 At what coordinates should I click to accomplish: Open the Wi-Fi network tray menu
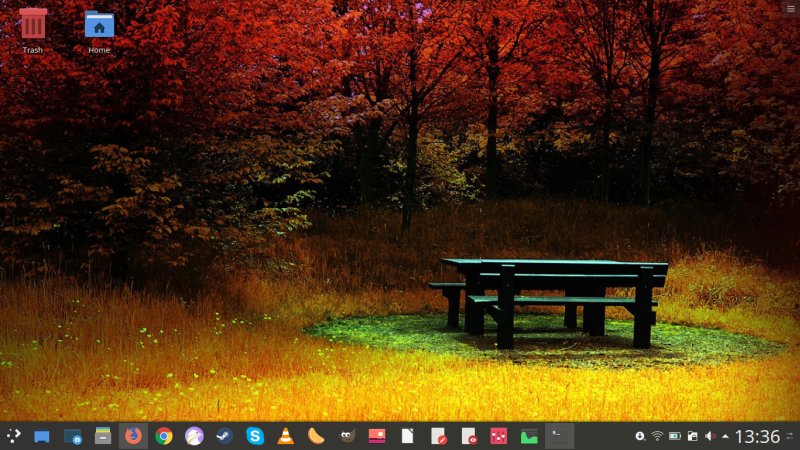click(x=657, y=436)
